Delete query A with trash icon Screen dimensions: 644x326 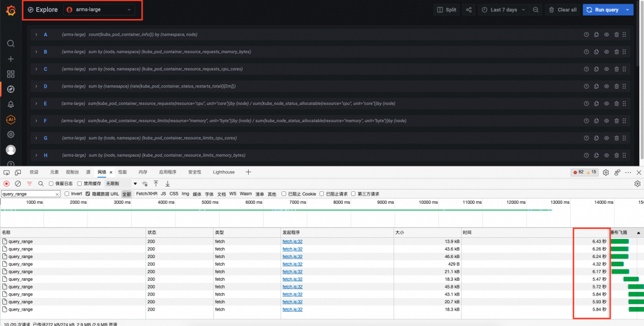pyautogui.click(x=616, y=35)
